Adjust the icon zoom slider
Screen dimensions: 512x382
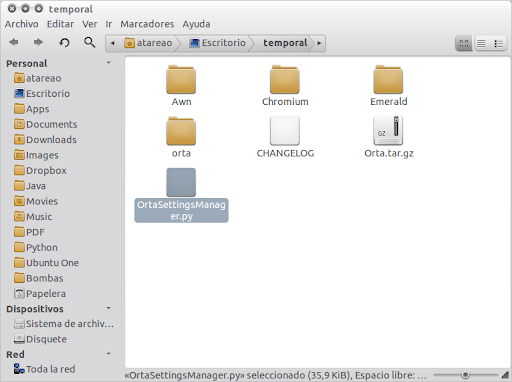click(x=465, y=375)
